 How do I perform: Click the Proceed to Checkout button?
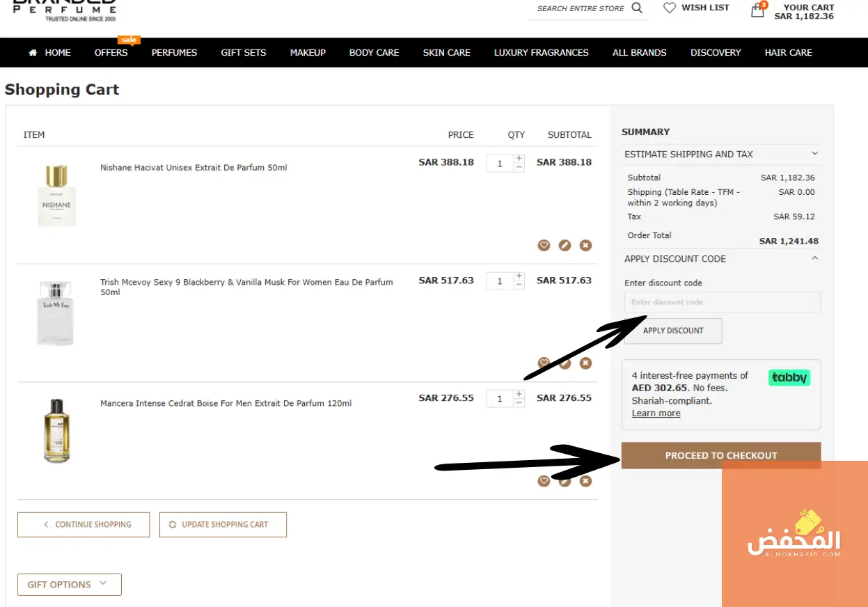coord(721,455)
